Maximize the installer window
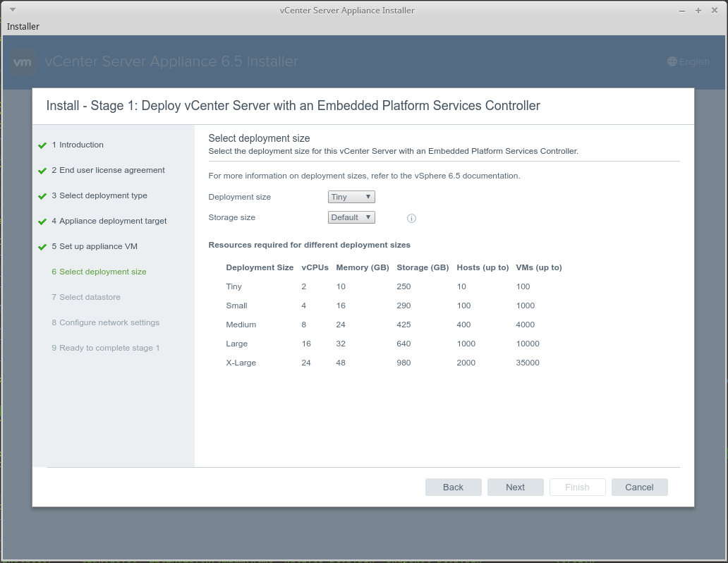Image resolution: width=728 pixels, height=563 pixels. 698,10
